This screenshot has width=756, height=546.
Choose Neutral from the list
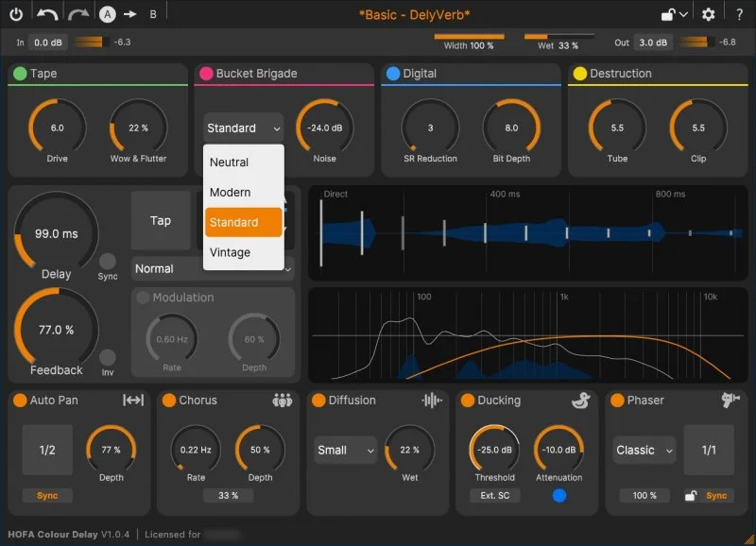[x=244, y=162]
